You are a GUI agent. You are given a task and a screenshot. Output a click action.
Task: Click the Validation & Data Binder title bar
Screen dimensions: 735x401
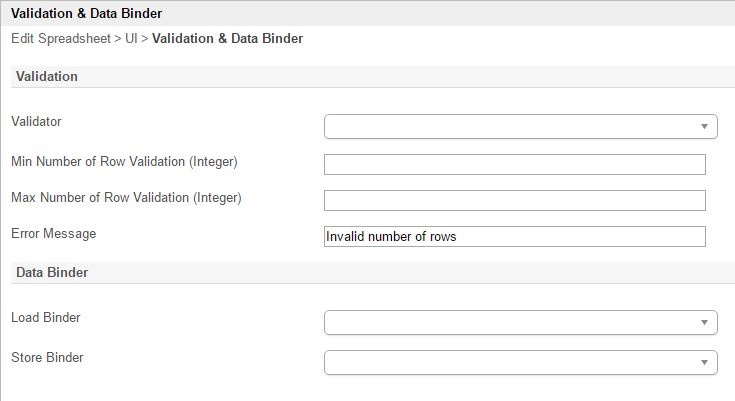(86, 14)
